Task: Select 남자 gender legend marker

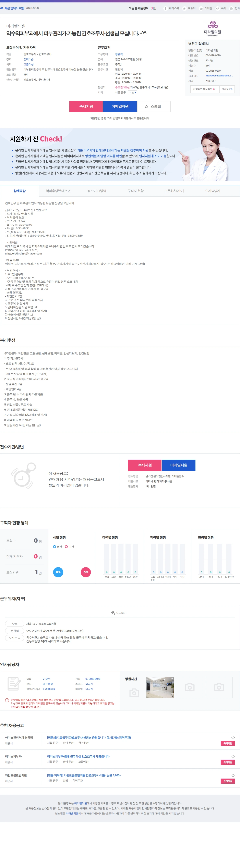Action: point(54,547)
